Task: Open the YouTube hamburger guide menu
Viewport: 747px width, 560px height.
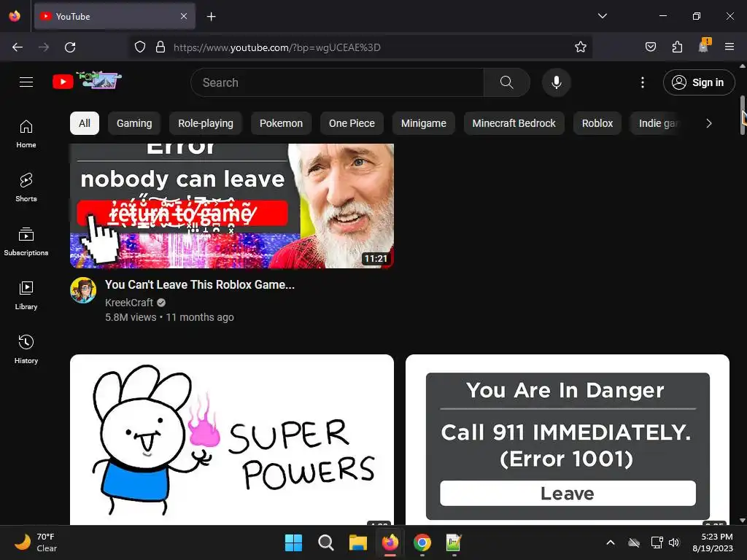Action: 26,82
